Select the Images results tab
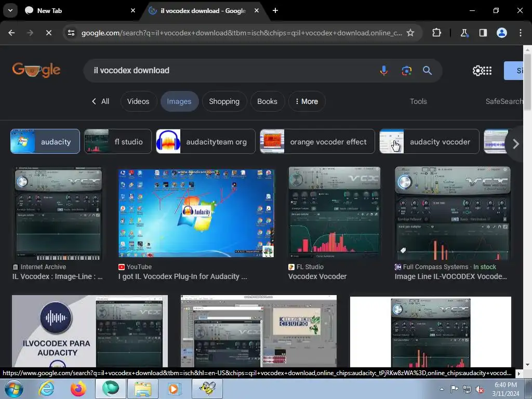 [x=179, y=101]
